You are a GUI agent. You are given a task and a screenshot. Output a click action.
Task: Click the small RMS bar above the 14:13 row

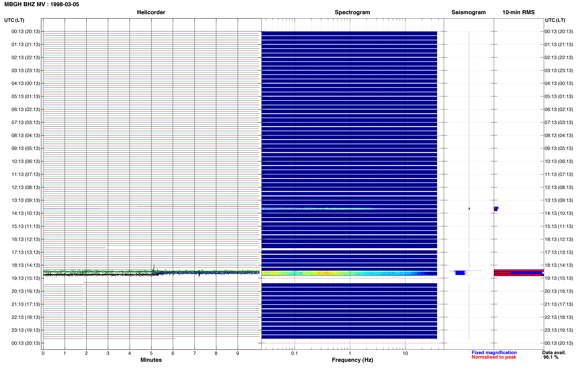[496, 209]
